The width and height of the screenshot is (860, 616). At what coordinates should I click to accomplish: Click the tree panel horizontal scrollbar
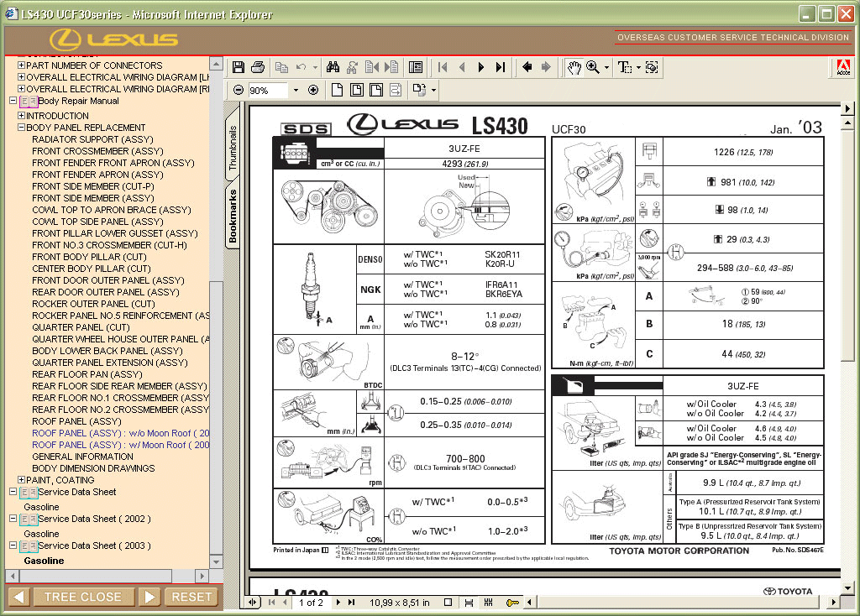pyautogui.click(x=107, y=576)
